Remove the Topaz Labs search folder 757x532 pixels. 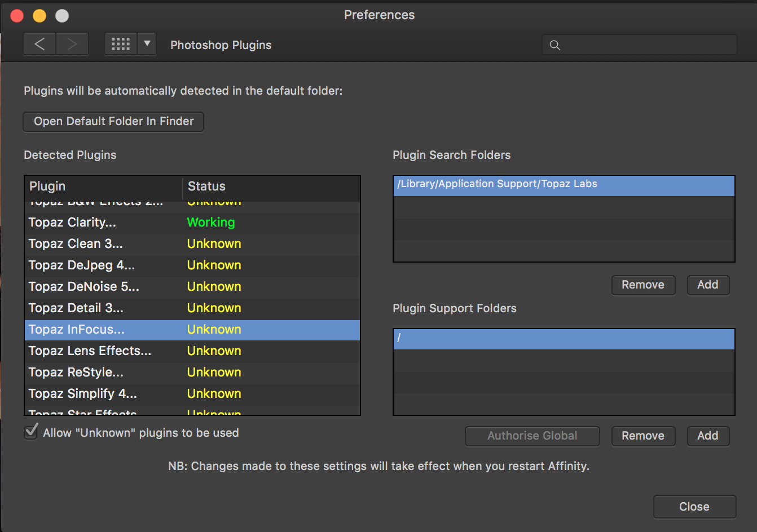coord(643,285)
